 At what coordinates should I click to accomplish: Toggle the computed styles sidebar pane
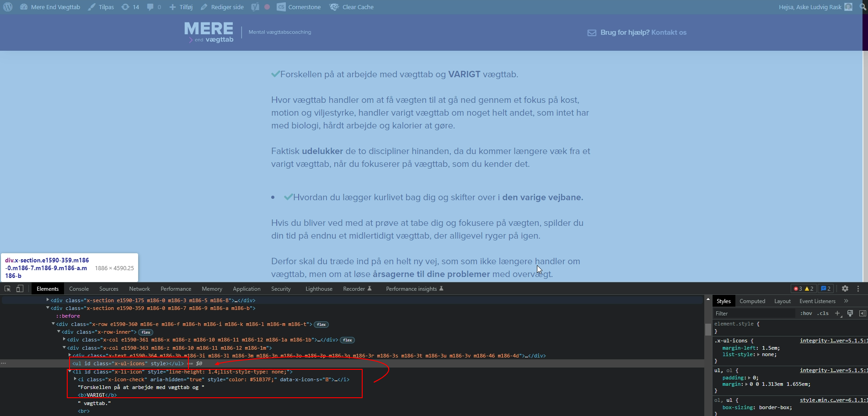(863, 313)
